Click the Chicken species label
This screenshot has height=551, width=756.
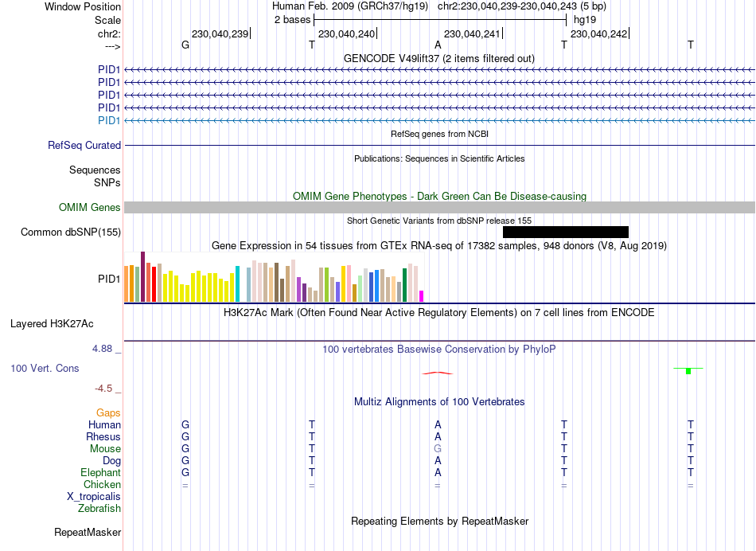(x=102, y=484)
